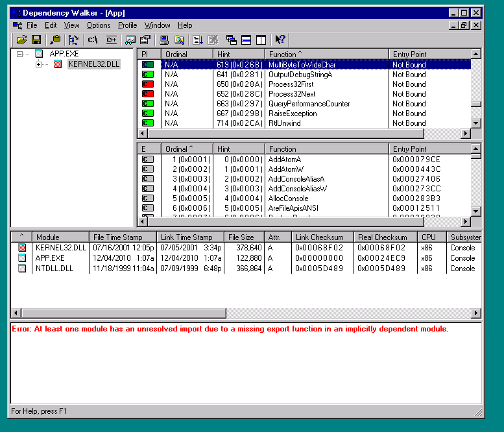Expand the KERNEL32.DLL tree node
This screenshot has width=504, height=432.
click(x=39, y=64)
